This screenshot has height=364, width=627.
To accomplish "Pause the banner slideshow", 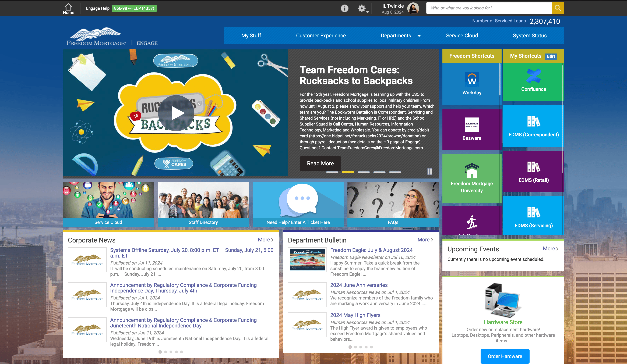I will 430,172.
